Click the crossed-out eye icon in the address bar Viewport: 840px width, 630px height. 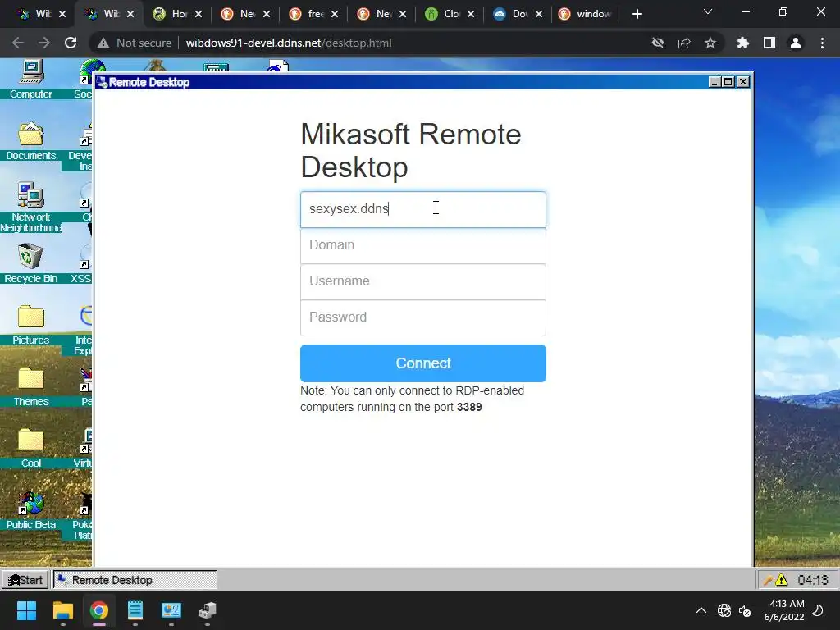[658, 43]
